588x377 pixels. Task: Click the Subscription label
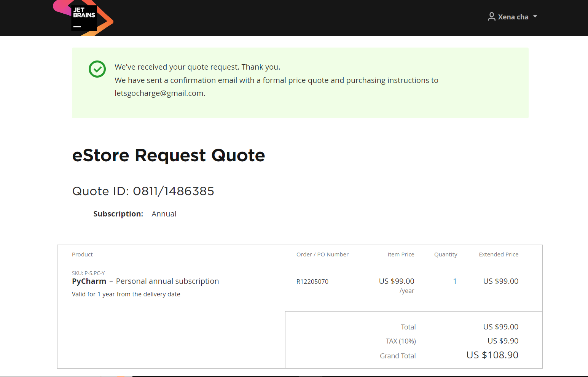click(x=118, y=214)
